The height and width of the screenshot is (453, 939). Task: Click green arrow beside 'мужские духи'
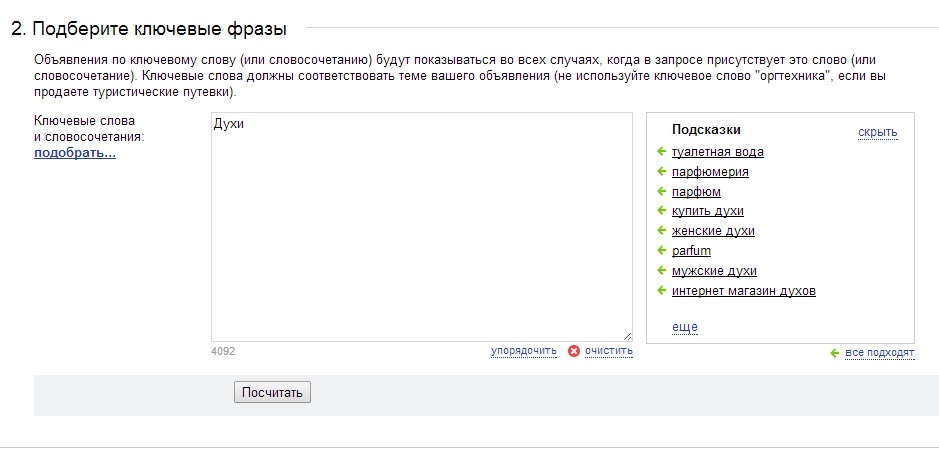[661, 270]
